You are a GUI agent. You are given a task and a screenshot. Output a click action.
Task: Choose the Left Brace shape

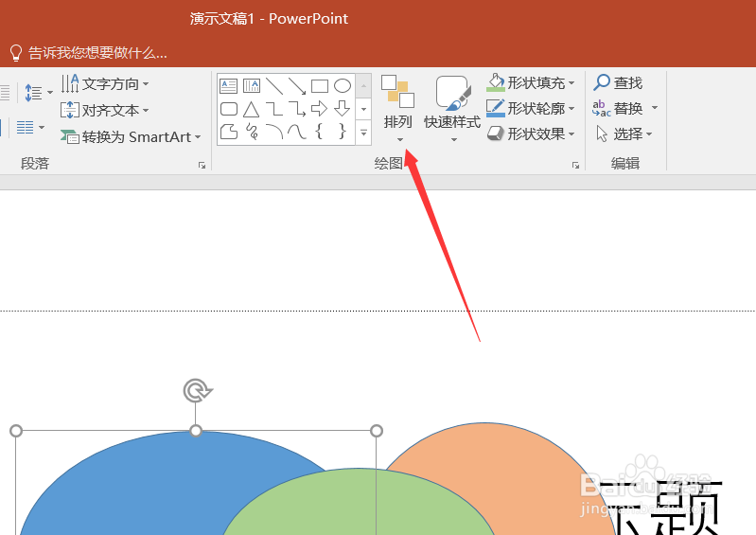click(319, 132)
